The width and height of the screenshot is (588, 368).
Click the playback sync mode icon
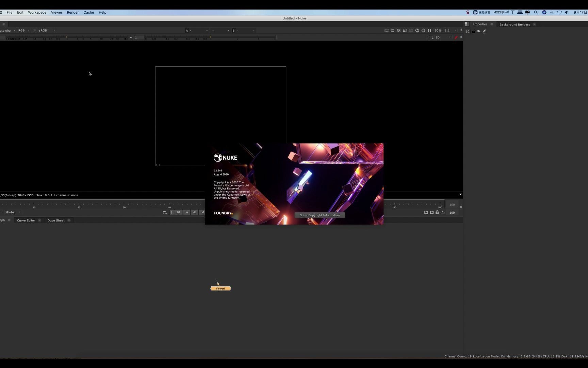tap(165, 212)
